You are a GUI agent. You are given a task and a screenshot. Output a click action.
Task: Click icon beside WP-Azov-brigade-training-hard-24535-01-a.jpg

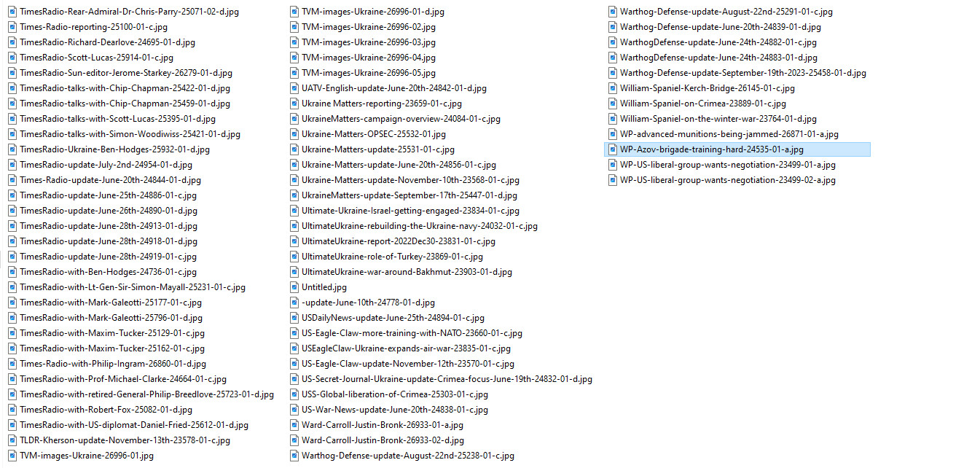pyautogui.click(x=613, y=149)
